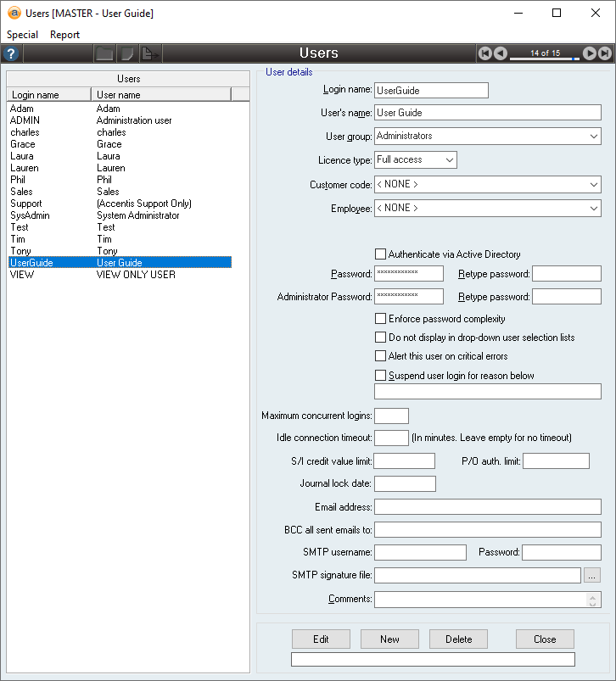Open the Report menu
This screenshot has width=616, height=681.
coord(64,35)
